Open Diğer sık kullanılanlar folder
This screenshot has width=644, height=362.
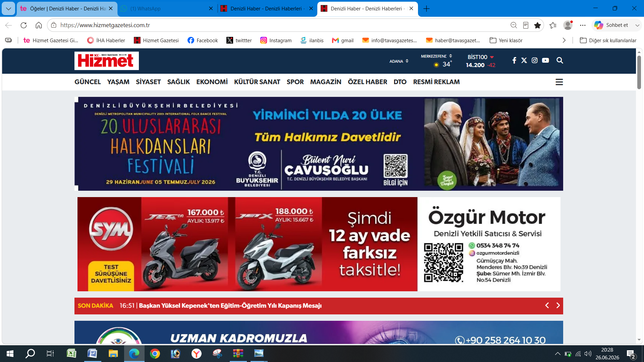click(608, 40)
